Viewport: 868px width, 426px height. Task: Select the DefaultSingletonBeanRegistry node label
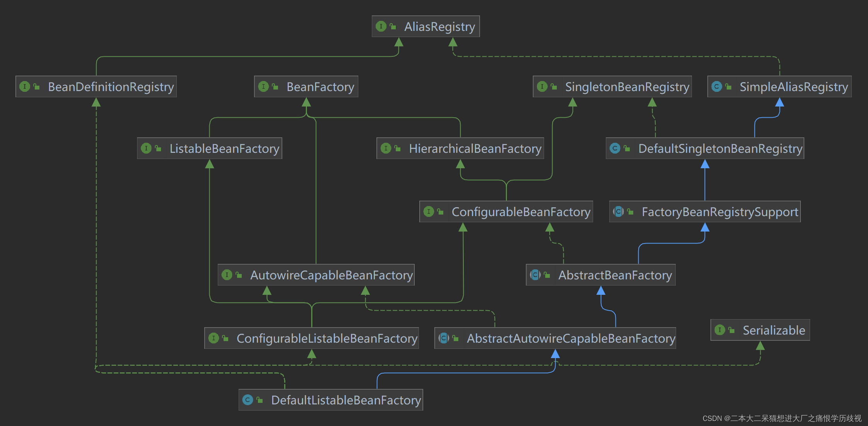tap(721, 149)
